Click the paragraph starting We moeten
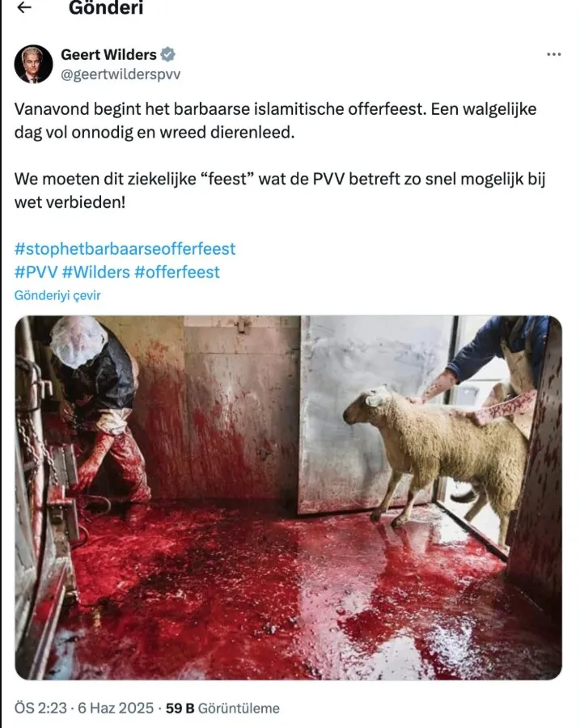This screenshot has width=580, height=728. point(280,190)
